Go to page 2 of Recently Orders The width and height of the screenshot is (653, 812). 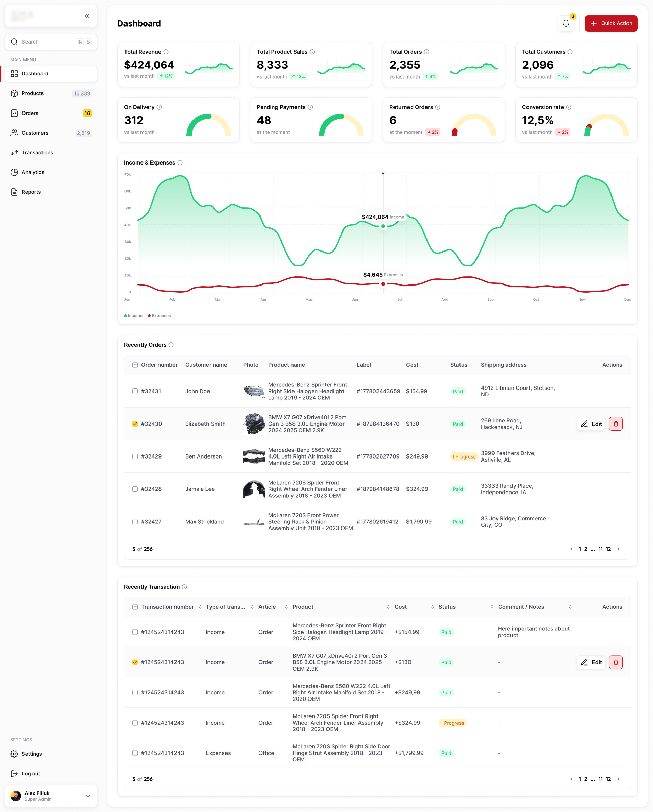(585, 549)
